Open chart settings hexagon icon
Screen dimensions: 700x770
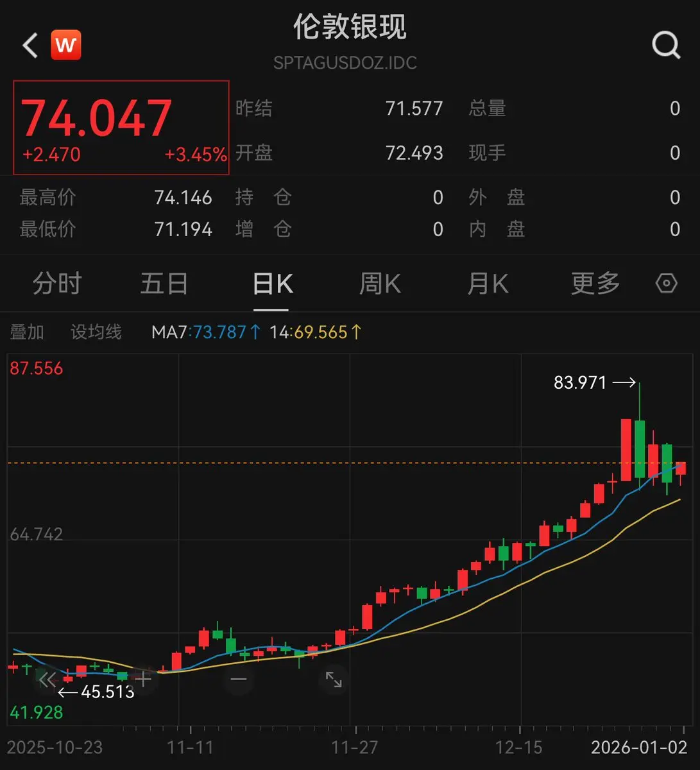[x=666, y=283]
